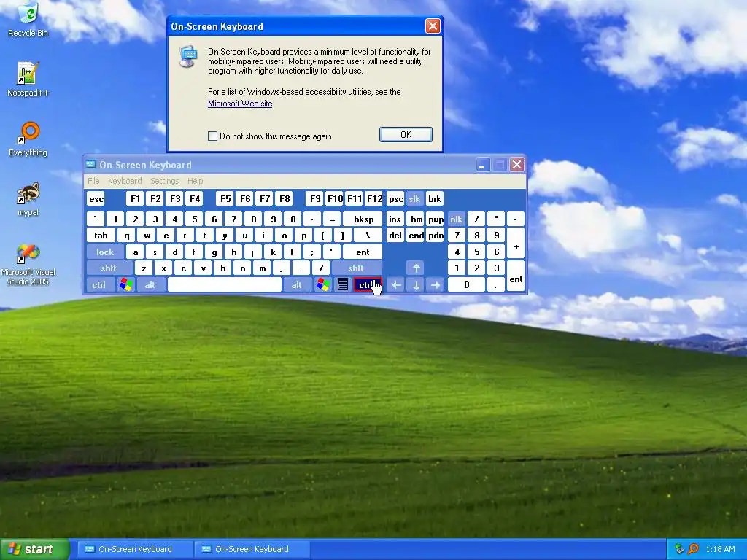Toggle the nlk num lock key
This screenshot has height=560, width=747.
pyautogui.click(x=457, y=219)
